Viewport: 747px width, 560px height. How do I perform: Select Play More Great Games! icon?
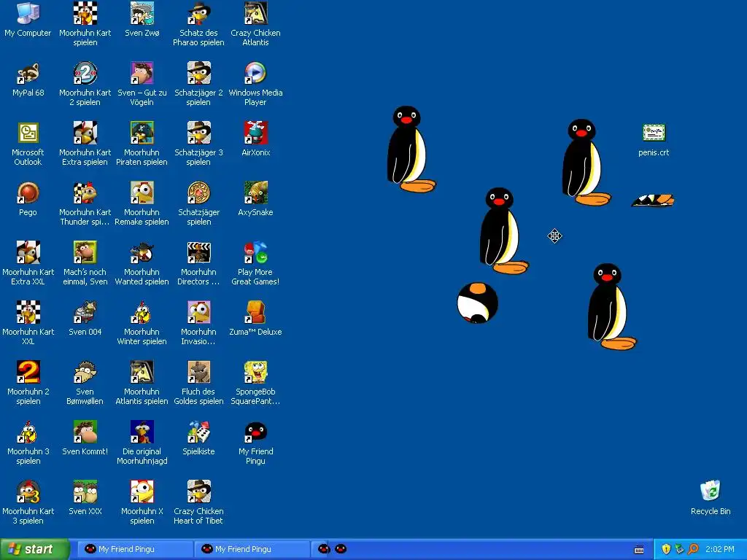[x=255, y=252]
